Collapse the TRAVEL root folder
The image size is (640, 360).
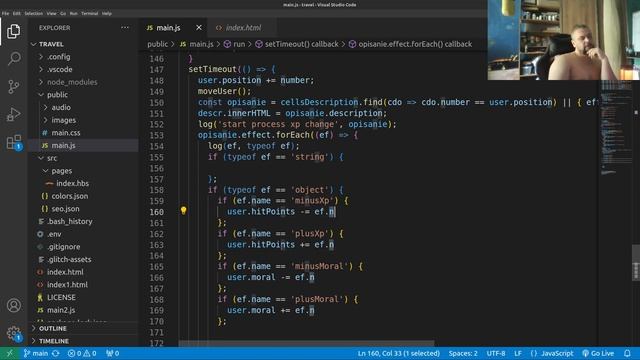[x=83, y=44]
